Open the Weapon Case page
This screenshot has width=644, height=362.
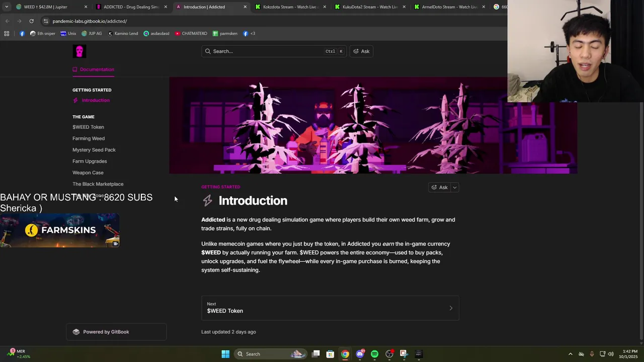click(88, 172)
